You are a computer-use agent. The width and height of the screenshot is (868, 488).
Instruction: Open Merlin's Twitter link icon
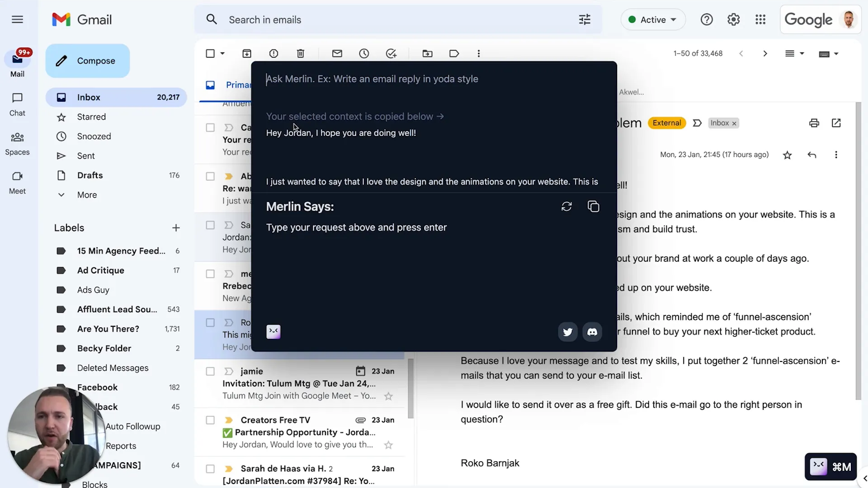click(567, 332)
